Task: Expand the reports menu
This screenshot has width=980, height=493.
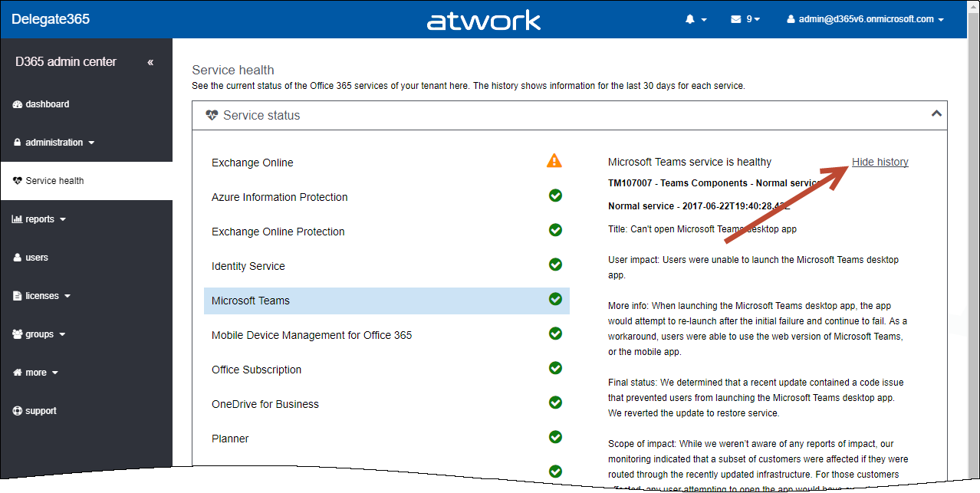Action: [x=39, y=219]
